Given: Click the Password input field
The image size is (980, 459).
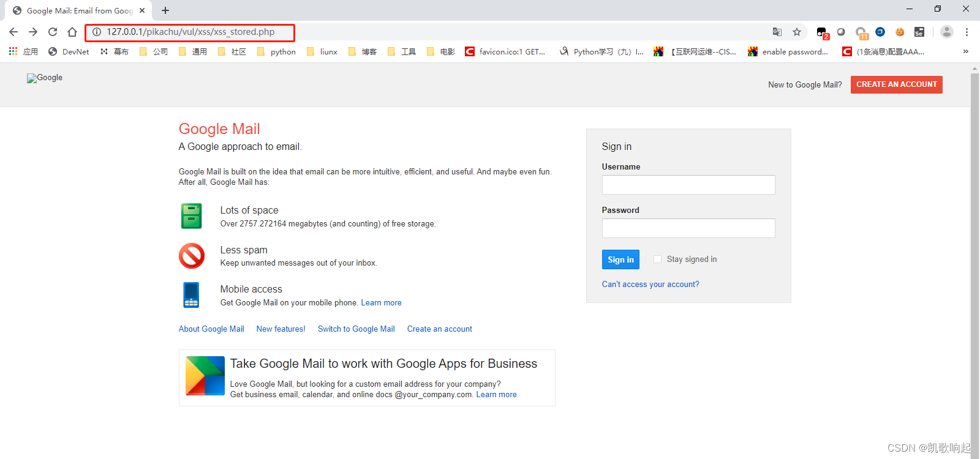Looking at the screenshot, I should pos(688,228).
